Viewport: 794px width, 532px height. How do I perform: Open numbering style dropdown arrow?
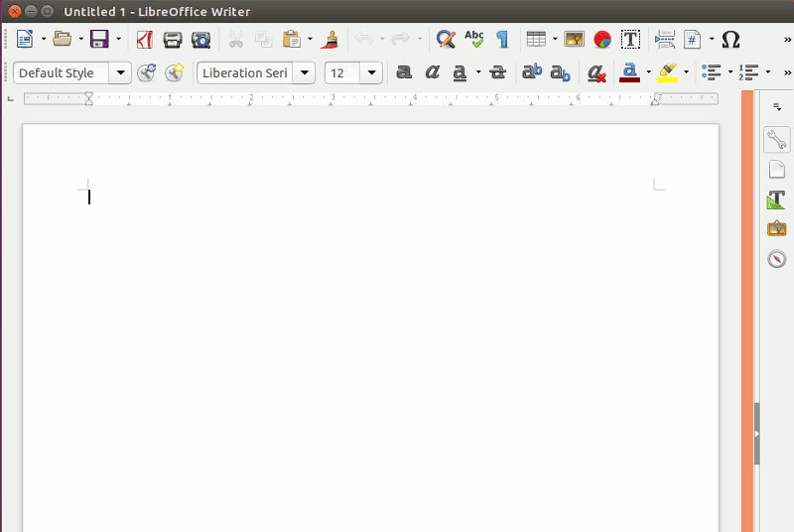(x=768, y=72)
